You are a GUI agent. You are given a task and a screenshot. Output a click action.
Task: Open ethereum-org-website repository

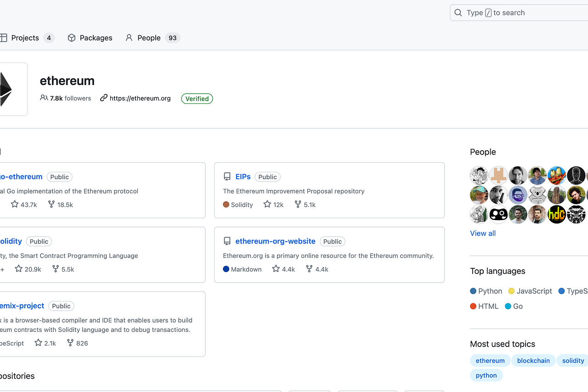(275, 241)
